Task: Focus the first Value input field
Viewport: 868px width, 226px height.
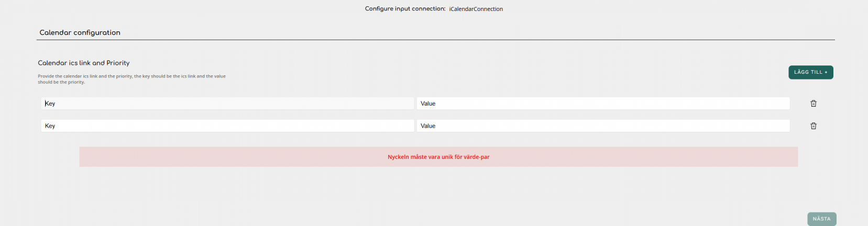Action: (603, 104)
